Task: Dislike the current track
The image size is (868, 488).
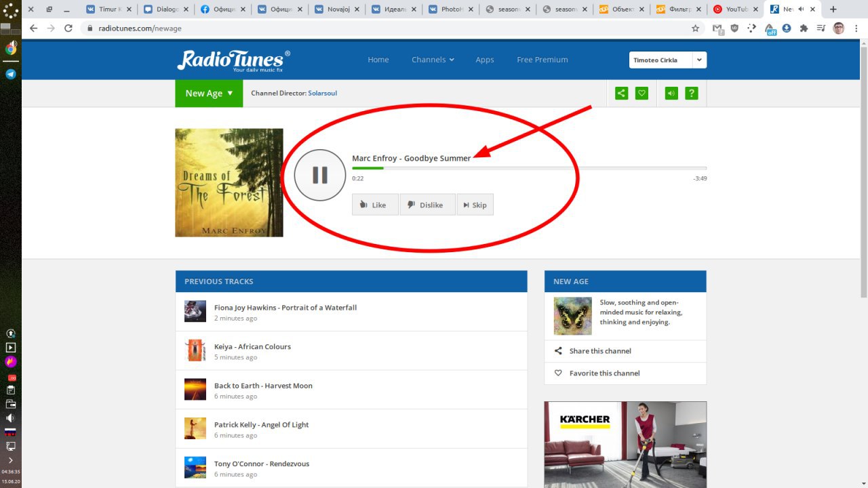Action: pos(427,205)
